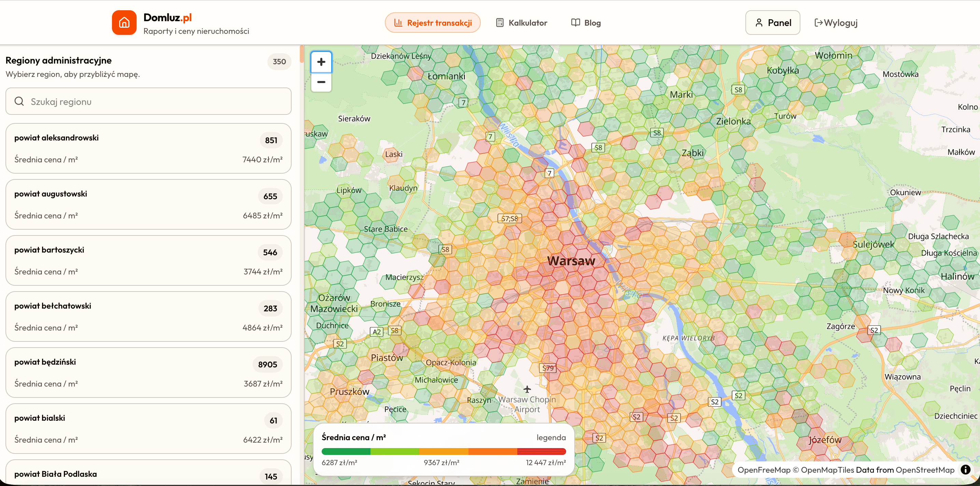Go to the Blog section
This screenshot has height=486, width=980.
pyautogui.click(x=586, y=23)
